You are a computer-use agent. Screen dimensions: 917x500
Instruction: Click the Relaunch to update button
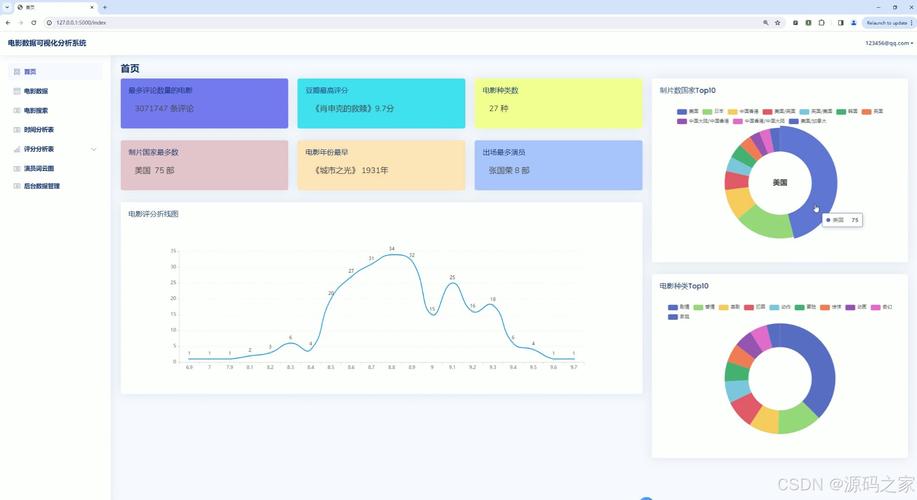click(x=886, y=22)
